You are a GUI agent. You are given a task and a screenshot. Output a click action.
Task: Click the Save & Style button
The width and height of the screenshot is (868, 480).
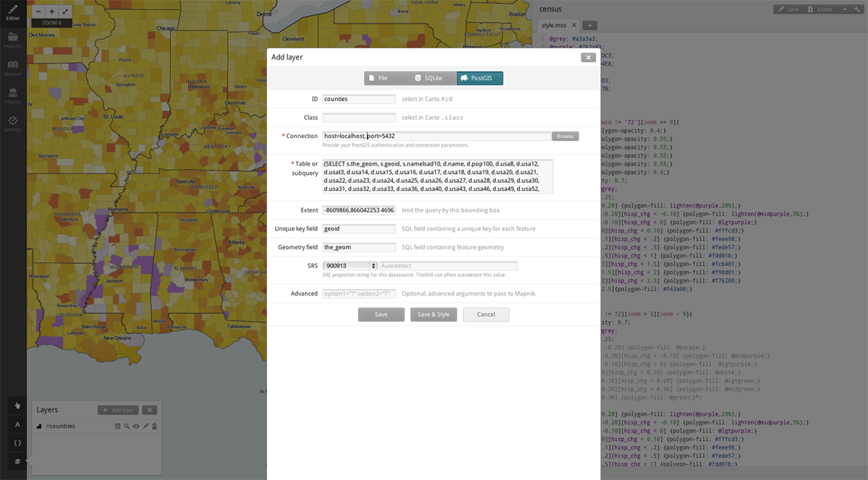point(433,314)
